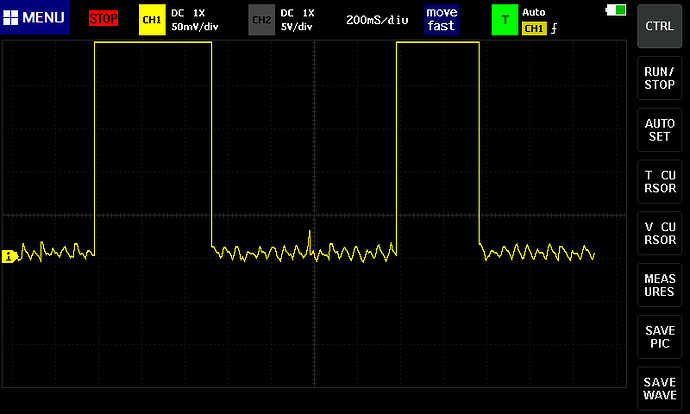Viewport: 690px width, 414px height.
Task: Click CH1 DC 1X coupling label
Action: coord(188,13)
